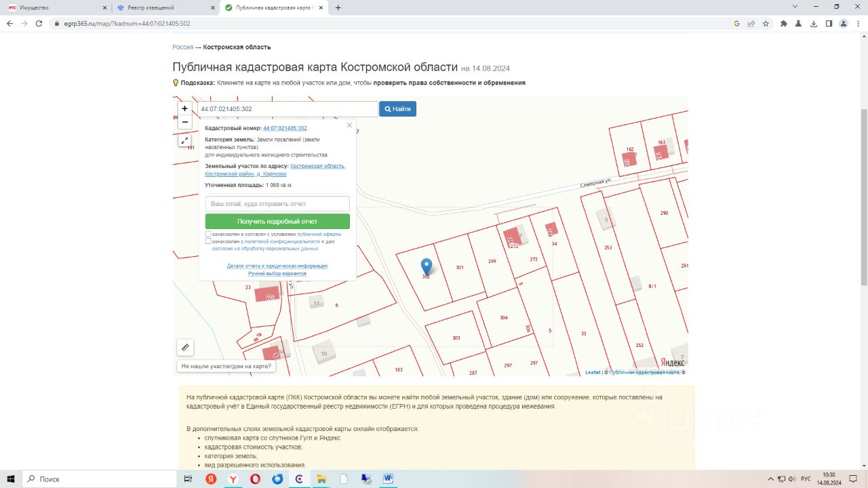Screen dimensions: 868x488
Task: Bookmark this page with star icon
Action: coord(766,23)
